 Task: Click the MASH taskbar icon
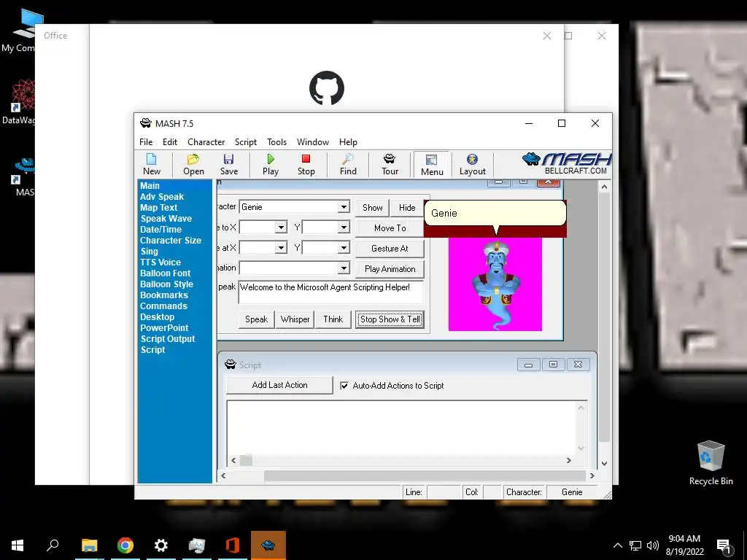pos(268,545)
